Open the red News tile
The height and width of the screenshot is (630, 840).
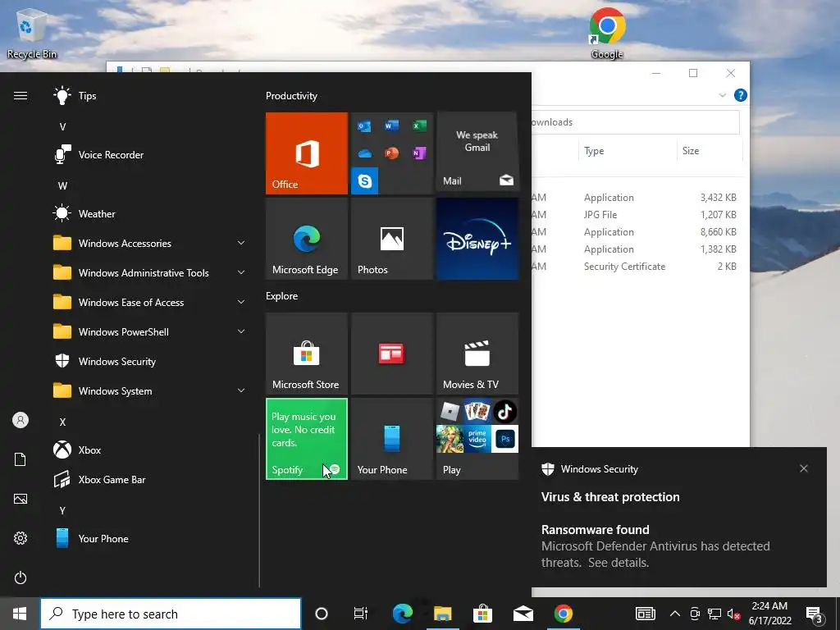click(392, 354)
